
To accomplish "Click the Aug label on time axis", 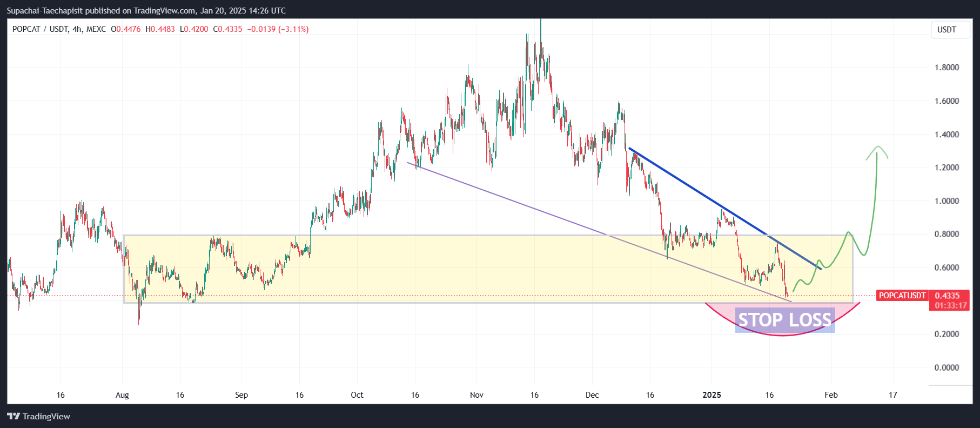I will (x=122, y=395).
